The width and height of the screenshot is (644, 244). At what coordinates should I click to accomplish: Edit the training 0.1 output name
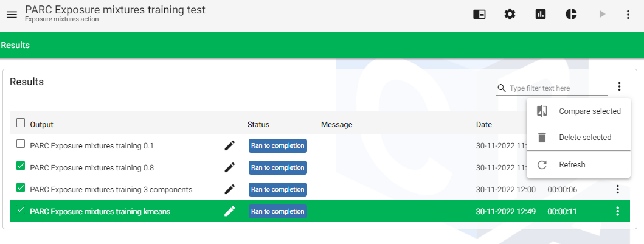click(229, 145)
